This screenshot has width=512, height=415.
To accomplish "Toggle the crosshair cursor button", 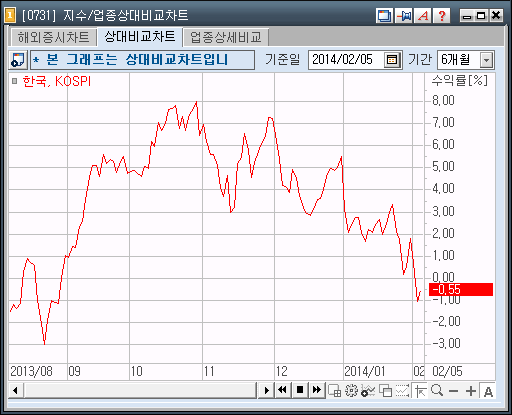I will tap(420, 390).
